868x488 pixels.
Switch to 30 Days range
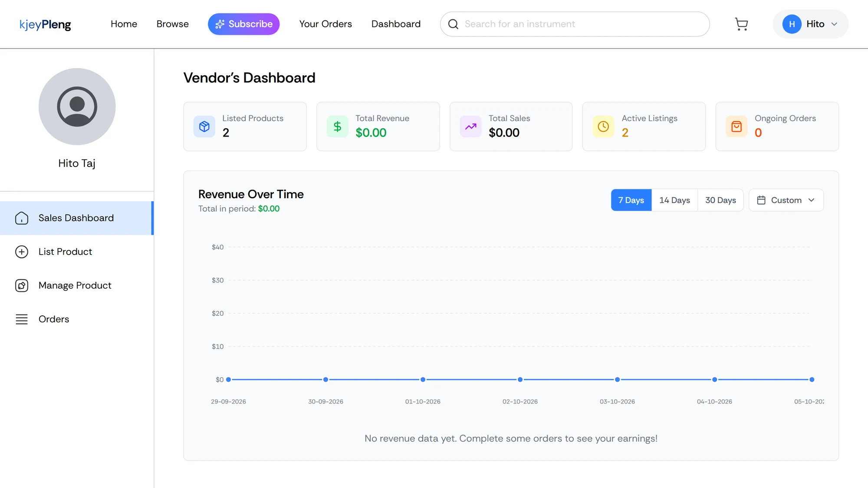click(720, 200)
